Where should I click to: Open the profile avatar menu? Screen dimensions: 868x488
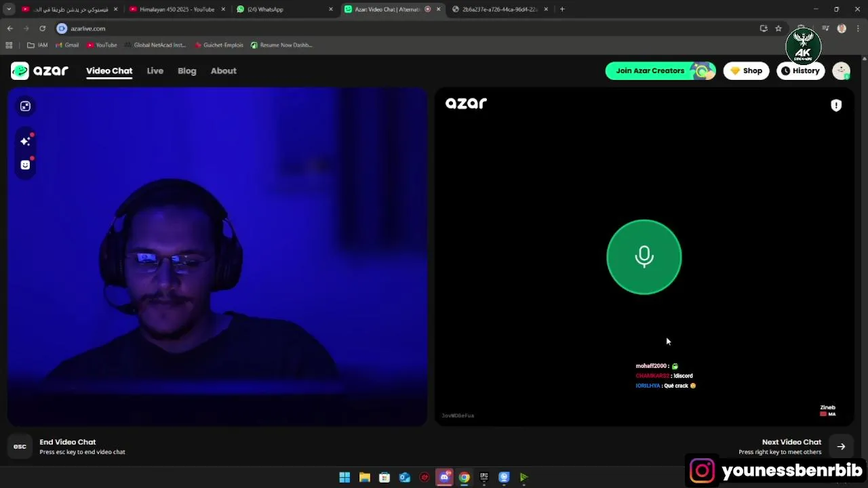point(842,70)
